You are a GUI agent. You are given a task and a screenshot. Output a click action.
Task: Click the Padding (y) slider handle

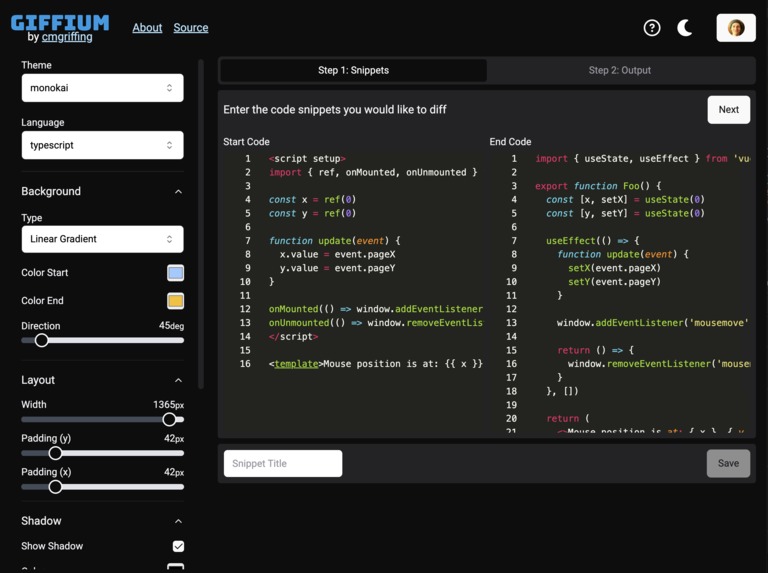point(55,454)
